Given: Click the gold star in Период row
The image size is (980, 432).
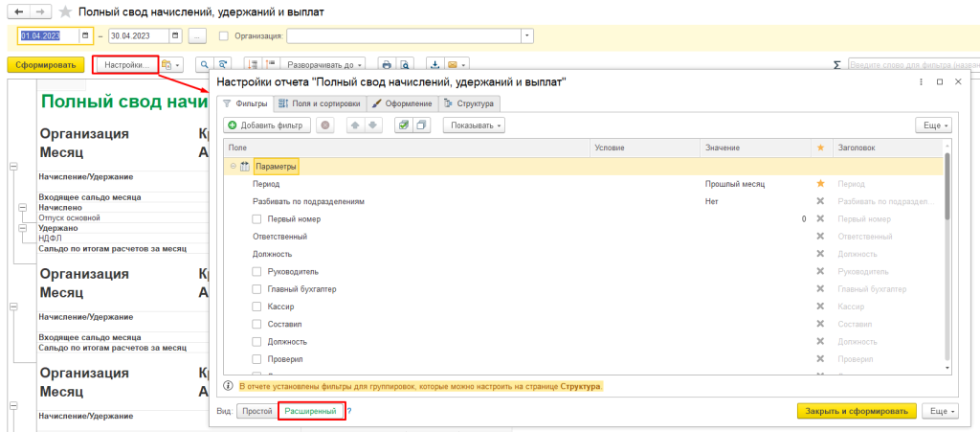Looking at the screenshot, I should pyautogui.click(x=819, y=183).
